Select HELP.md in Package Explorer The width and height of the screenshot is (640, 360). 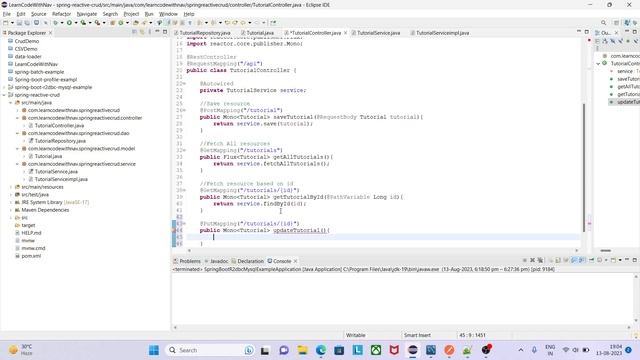click(31, 233)
